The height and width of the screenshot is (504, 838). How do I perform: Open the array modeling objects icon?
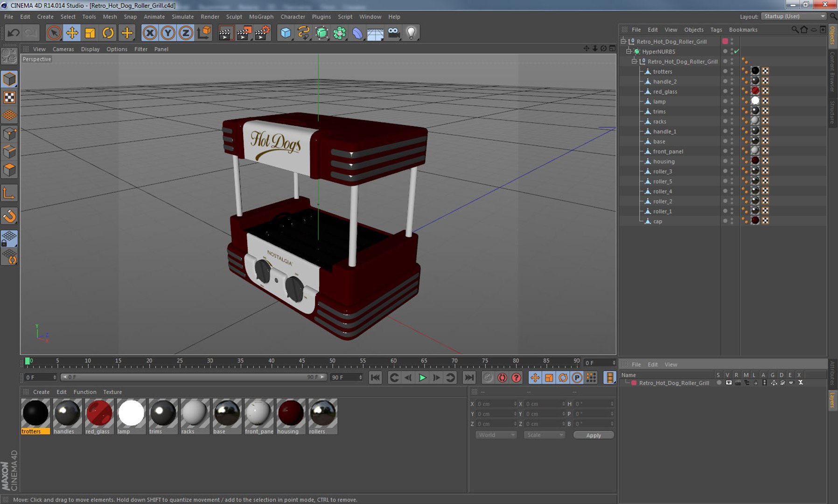pos(340,33)
